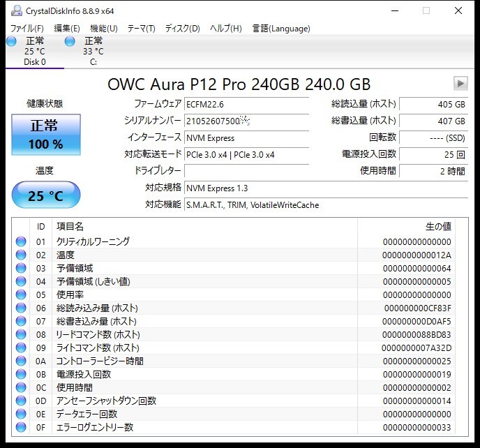Image resolution: width=480 pixels, height=448 pixels.
Task: Open the ディスク(D) menu
Action: click(x=183, y=29)
